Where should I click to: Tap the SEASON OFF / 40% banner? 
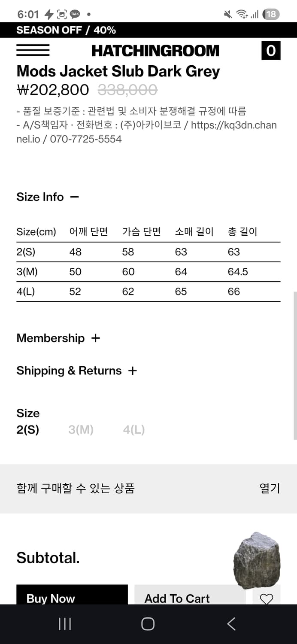66,30
